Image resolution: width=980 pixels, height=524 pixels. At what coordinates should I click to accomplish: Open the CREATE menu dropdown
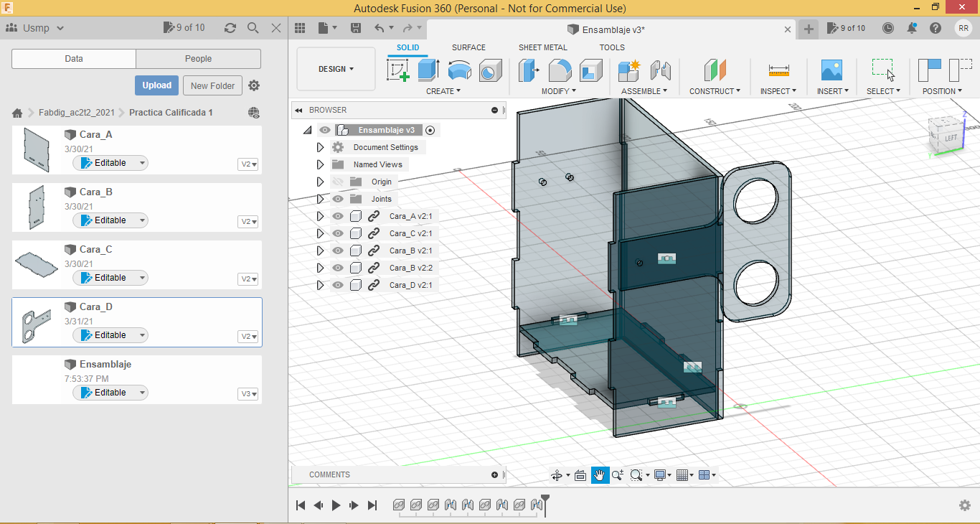(x=443, y=91)
